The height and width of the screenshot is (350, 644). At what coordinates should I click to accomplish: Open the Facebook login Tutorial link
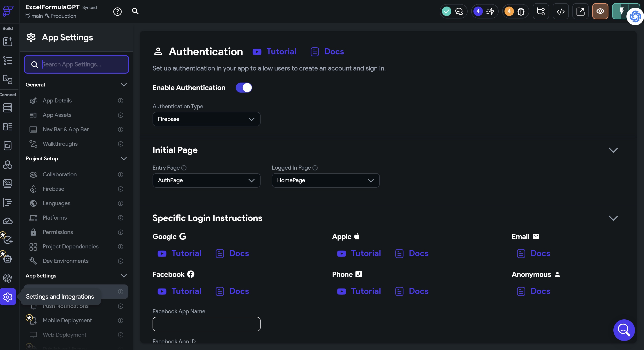click(x=179, y=291)
